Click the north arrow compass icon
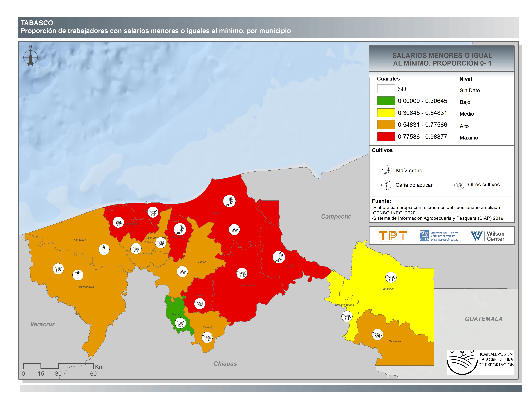Screen dimensions: 532x411 coord(30,57)
